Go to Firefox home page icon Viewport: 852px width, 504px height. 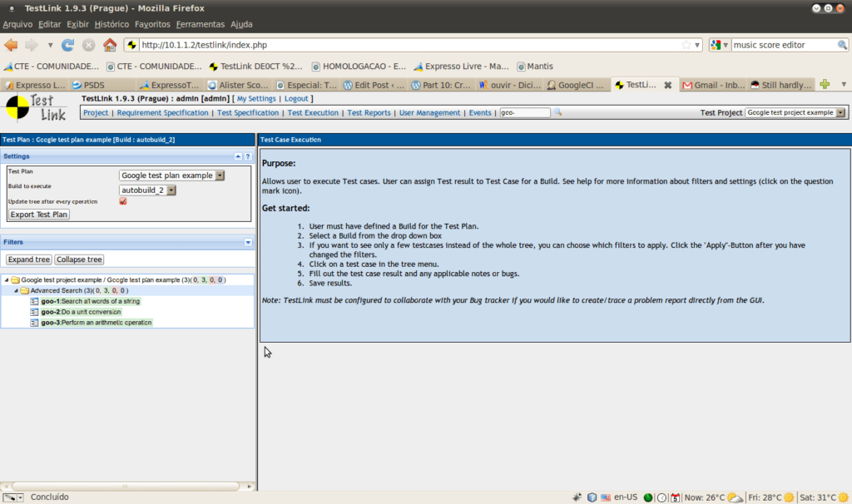(x=110, y=45)
